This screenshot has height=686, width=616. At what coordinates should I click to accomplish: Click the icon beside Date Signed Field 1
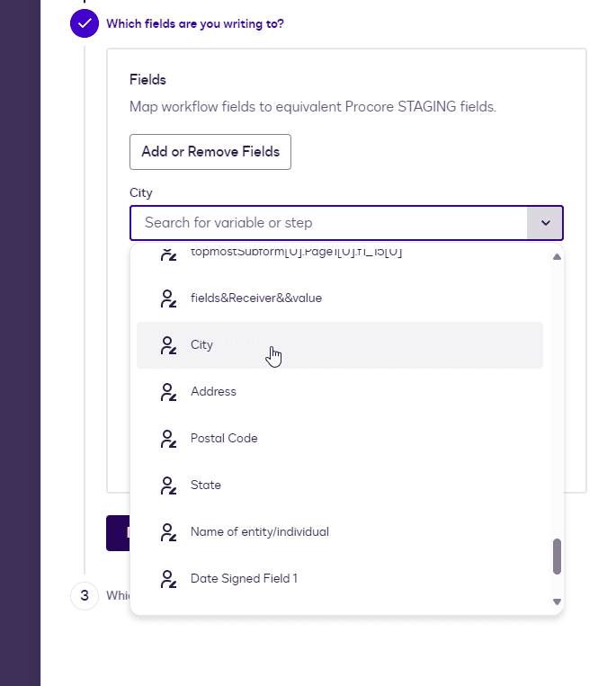[167, 579]
